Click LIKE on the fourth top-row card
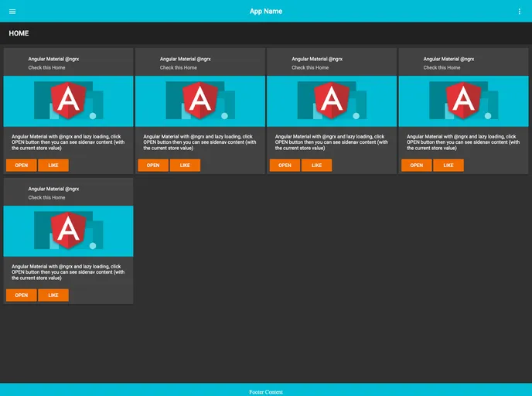The image size is (532, 396). pos(448,166)
